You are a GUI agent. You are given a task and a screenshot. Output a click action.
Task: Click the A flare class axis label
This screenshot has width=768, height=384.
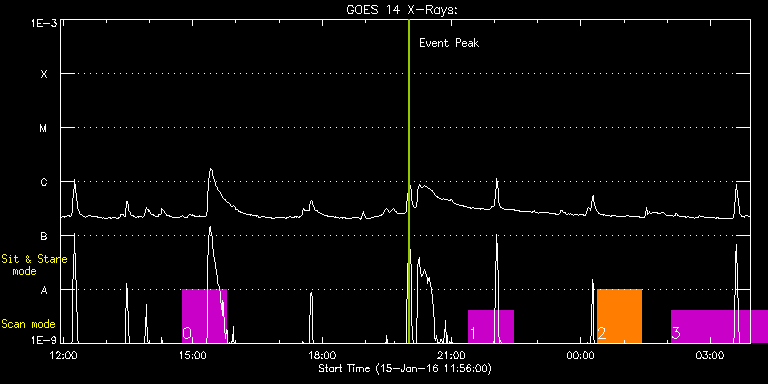[44, 290]
